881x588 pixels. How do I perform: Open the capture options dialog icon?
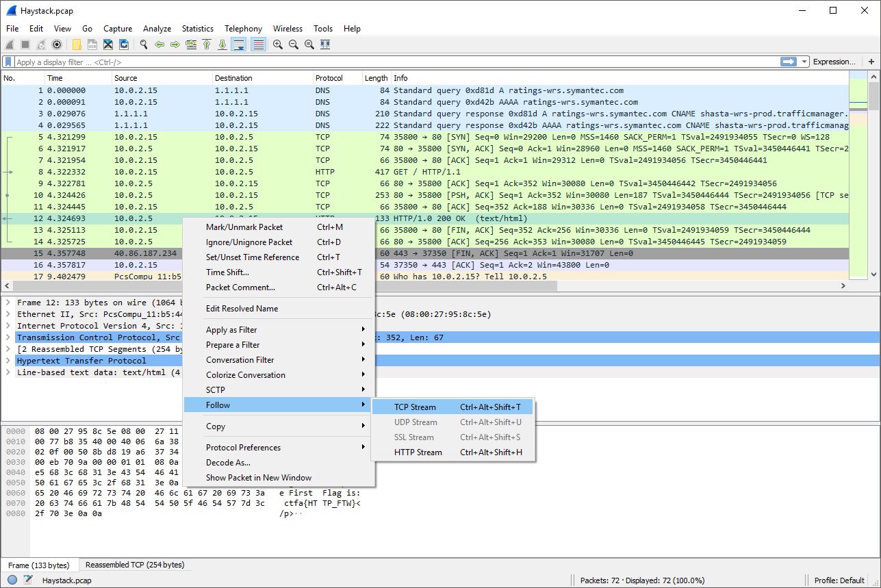[x=57, y=44]
